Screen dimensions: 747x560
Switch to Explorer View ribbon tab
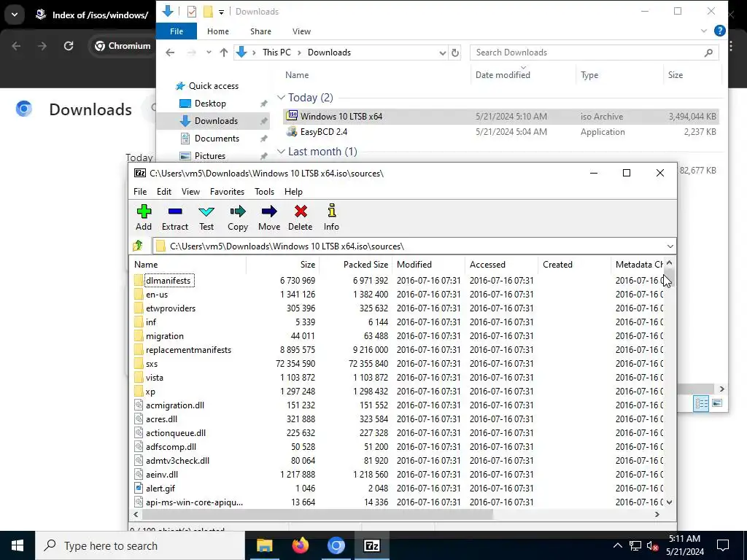(301, 31)
